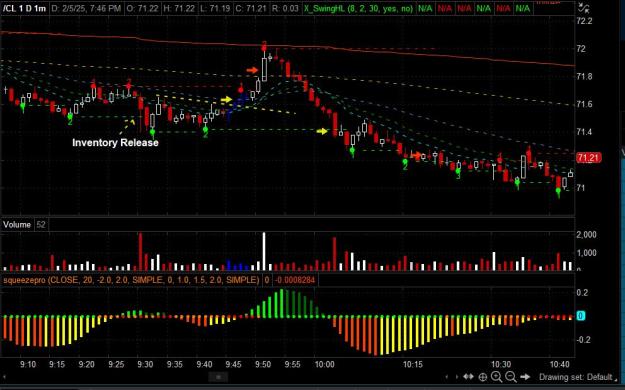Click the high price value H: 71.22
Image resolution: width=625 pixels, height=390 pixels.
tap(180, 8)
